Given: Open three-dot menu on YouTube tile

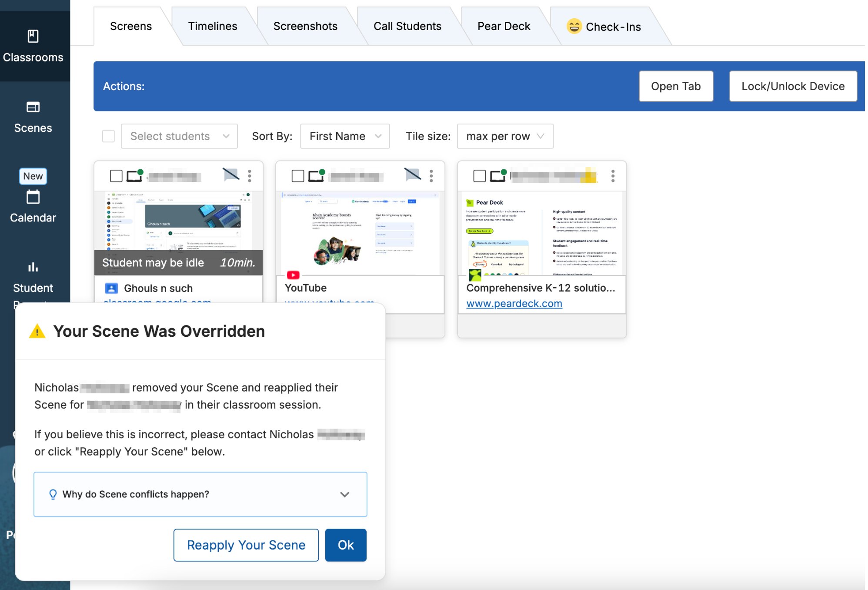Looking at the screenshot, I should (x=431, y=176).
